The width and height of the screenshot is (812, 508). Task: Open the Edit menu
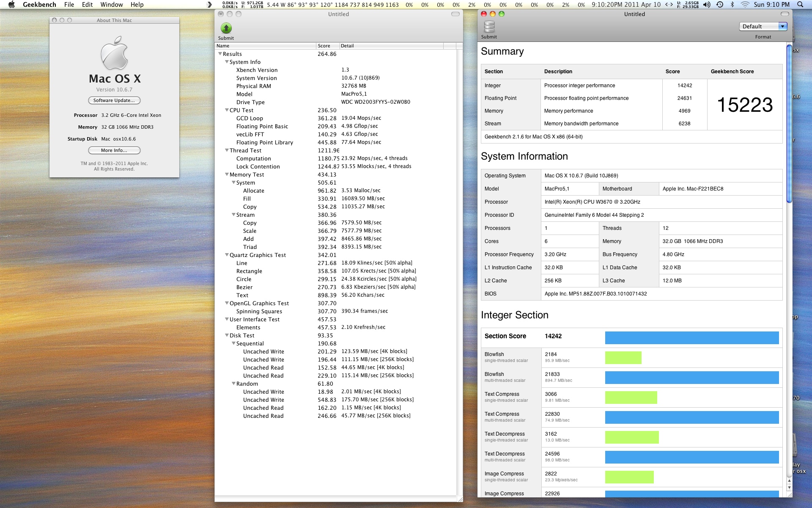[87, 5]
